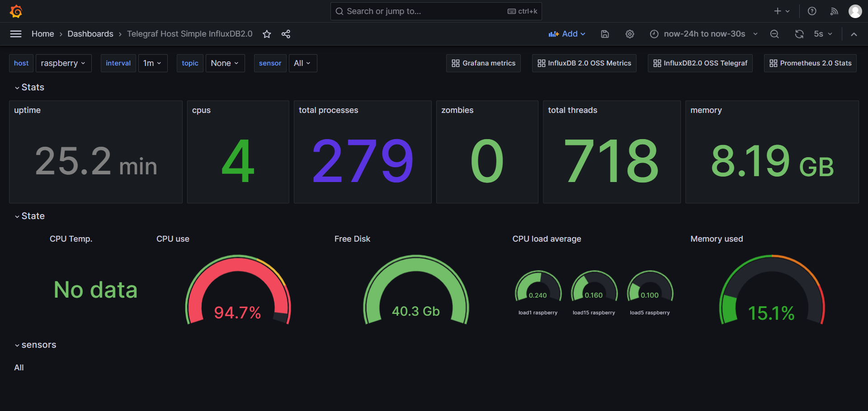Open the Prometheus 2.0 Stats dashboard link
The width and height of the screenshot is (868, 411).
point(809,63)
